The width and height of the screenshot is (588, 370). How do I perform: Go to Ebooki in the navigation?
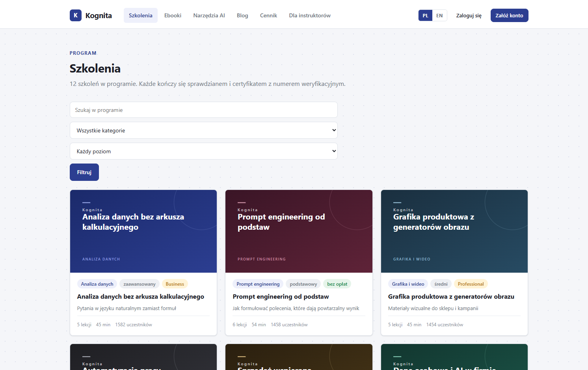(x=173, y=15)
